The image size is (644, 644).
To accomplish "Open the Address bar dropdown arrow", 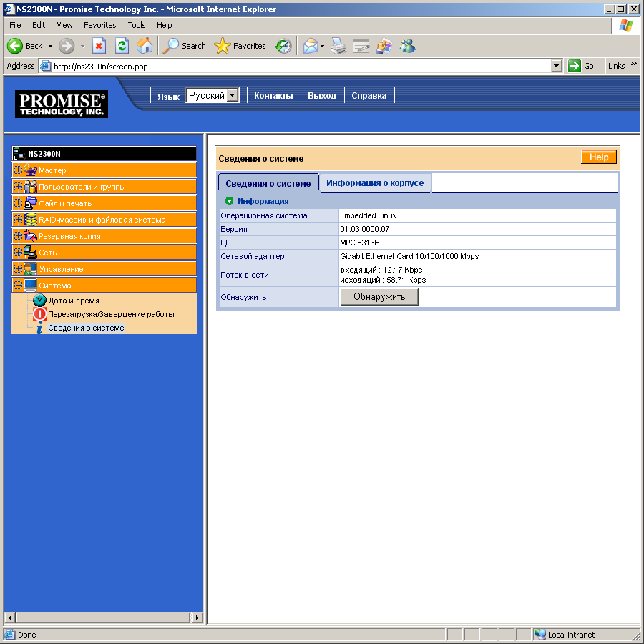I will click(556, 66).
